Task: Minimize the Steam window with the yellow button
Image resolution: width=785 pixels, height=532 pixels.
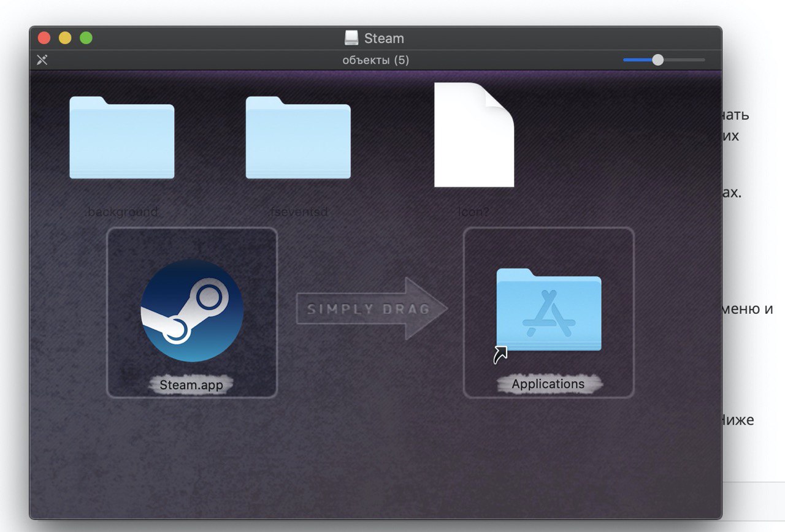Action: click(65, 38)
